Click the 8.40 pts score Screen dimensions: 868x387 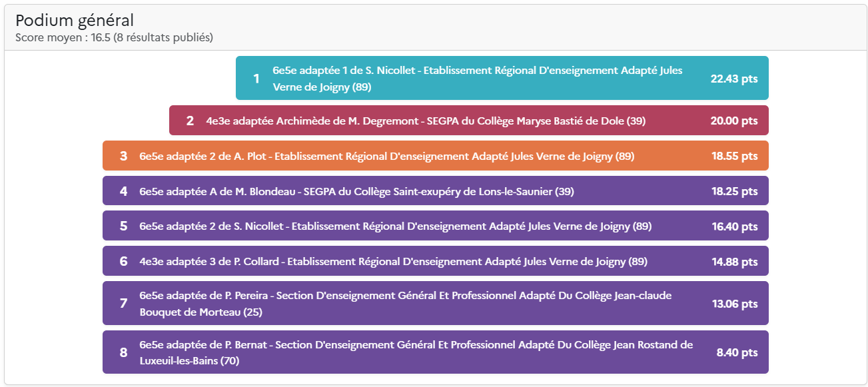pos(737,353)
